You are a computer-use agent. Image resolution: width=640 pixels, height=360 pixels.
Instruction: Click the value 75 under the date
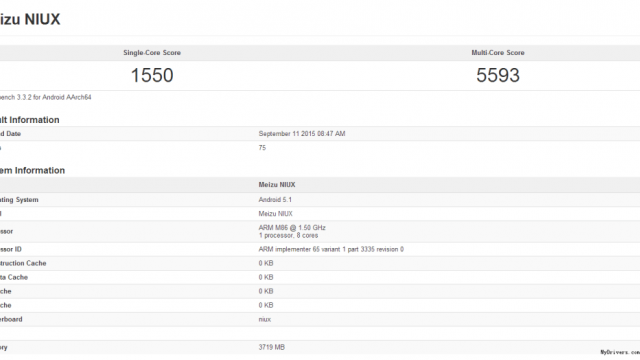coord(262,148)
